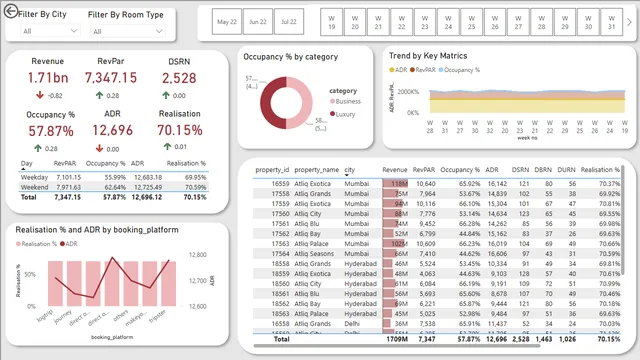The height and width of the screenshot is (360, 640).
Task: Click the week slicer next chevron
Action: 629,22
